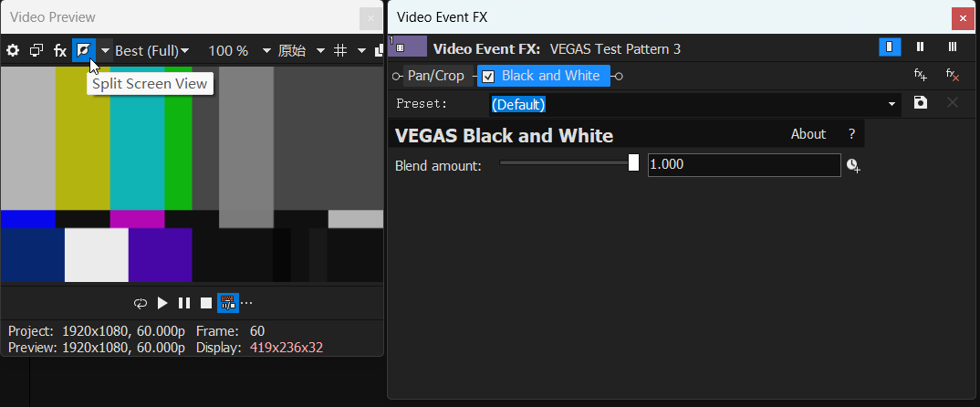Toggle the highlighted keyboard transport icon
This screenshot has width=980, height=407.
coord(227,303)
